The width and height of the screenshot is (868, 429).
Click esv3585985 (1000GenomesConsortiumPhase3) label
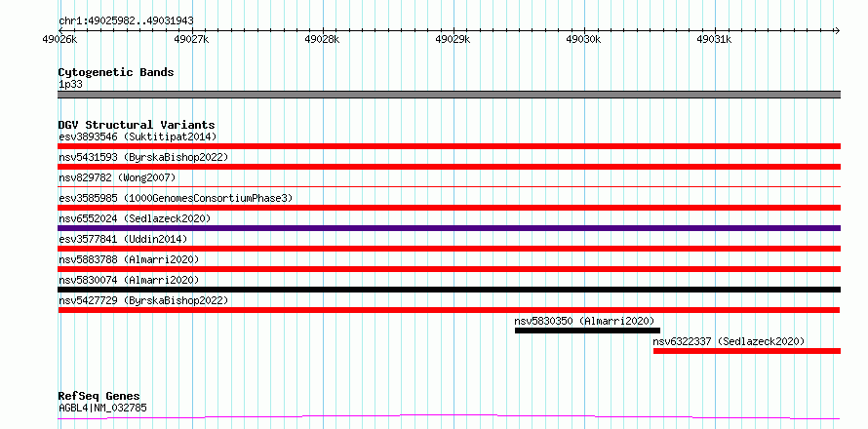176,198
